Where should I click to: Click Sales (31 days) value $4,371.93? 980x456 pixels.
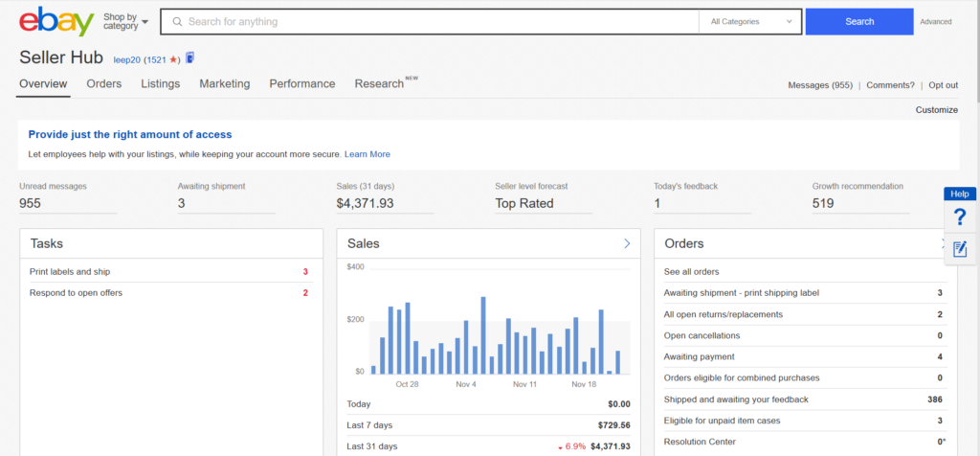(x=365, y=203)
